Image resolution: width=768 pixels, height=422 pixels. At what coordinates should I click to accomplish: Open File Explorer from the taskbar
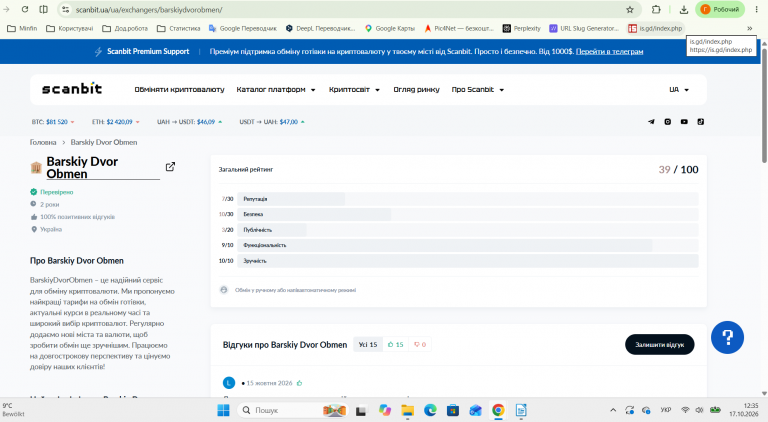(x=407, y=410)
